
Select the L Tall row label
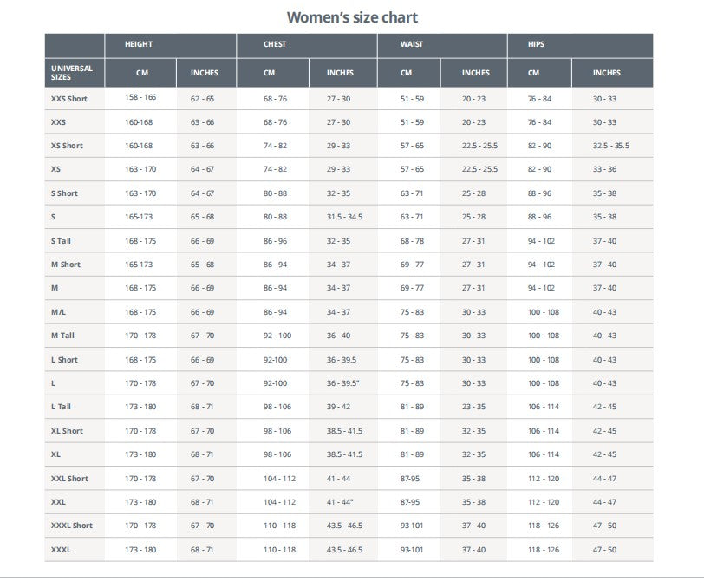point(61,407)
